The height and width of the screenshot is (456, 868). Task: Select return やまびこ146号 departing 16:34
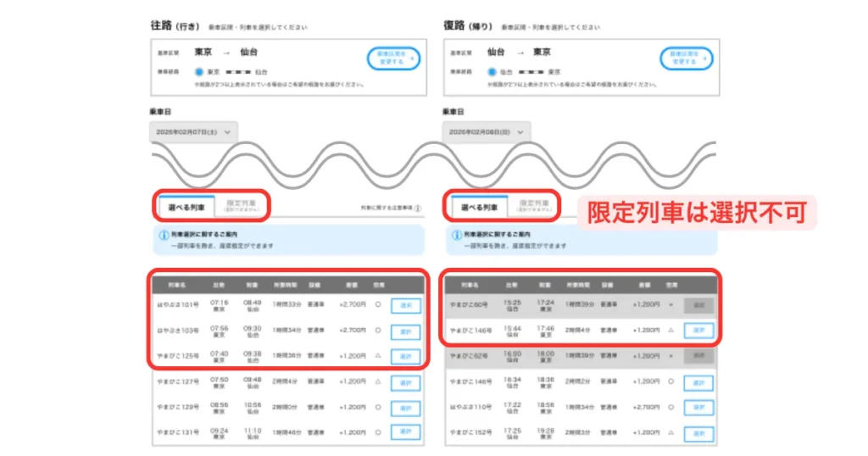(x=698, y=383)
